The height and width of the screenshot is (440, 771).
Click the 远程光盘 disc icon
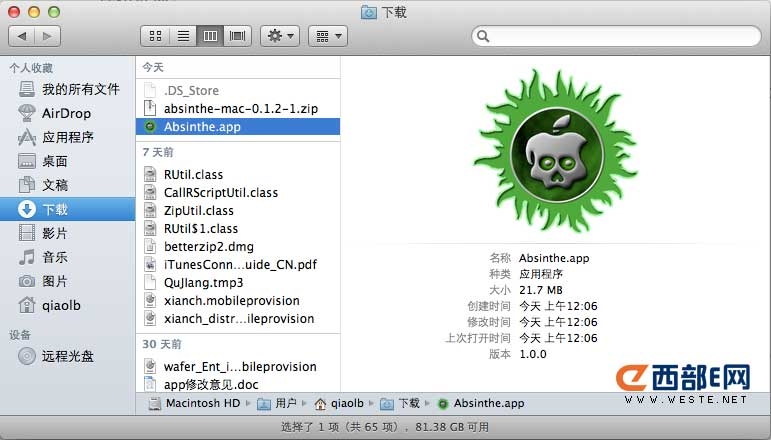click(27, 356)
